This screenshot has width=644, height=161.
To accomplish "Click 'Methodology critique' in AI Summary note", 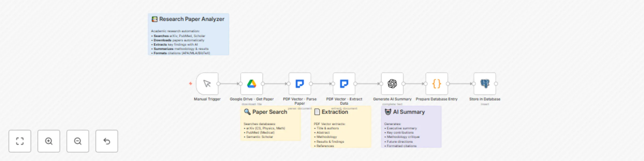I will 403,137.
